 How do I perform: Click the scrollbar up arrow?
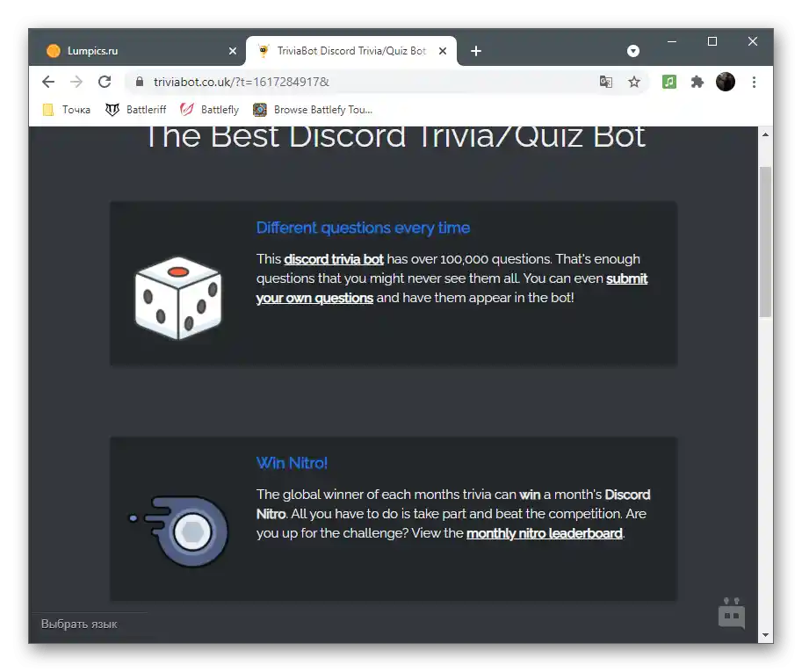tap(765, 134)
